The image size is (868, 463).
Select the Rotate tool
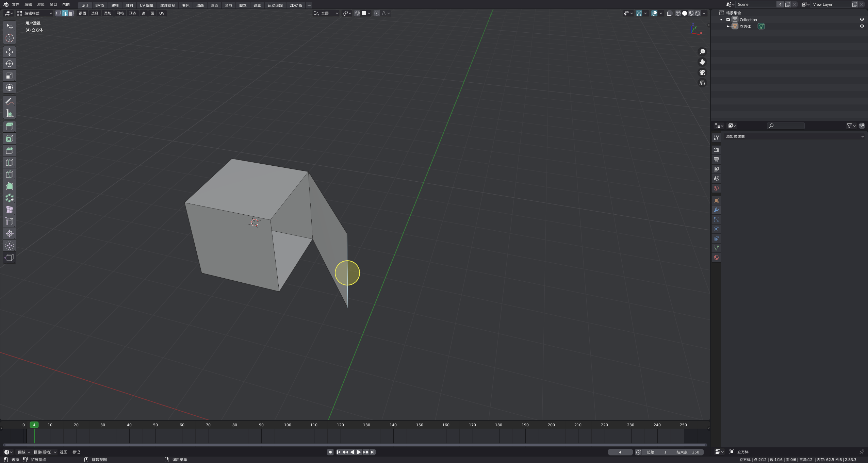pyautogui.click(x=10, y=64)
